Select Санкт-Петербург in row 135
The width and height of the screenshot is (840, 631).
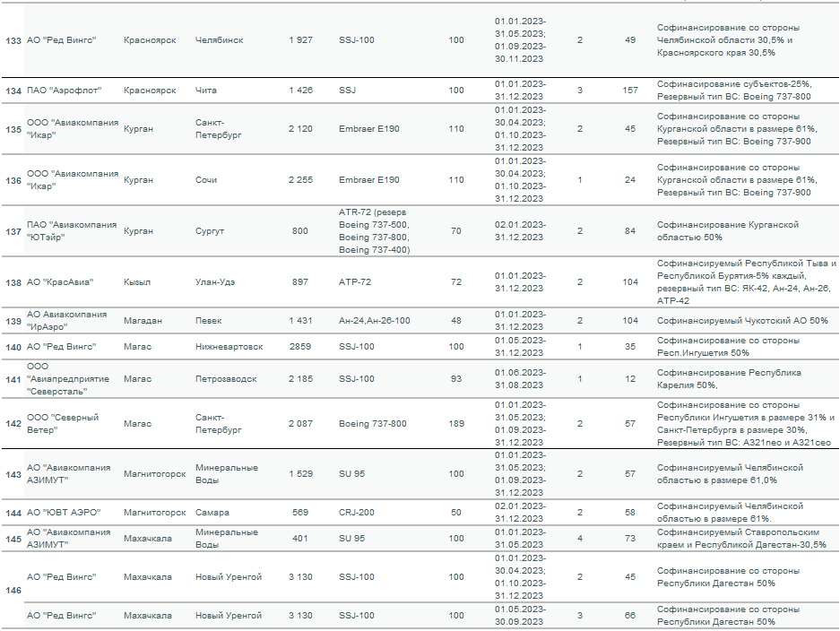[219, 128]
